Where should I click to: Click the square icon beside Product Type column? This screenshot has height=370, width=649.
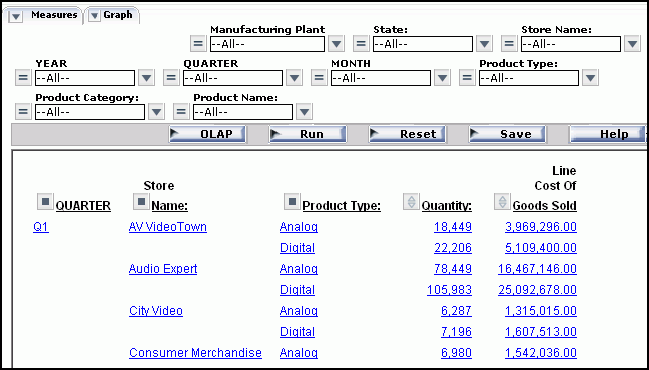tap(292, 202)
